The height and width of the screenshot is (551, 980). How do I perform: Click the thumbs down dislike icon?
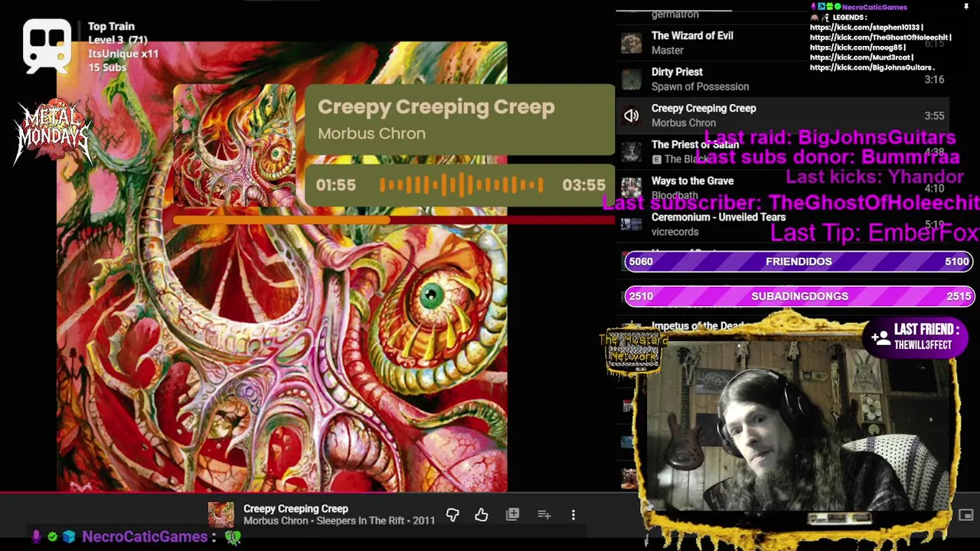click(452, 515)
